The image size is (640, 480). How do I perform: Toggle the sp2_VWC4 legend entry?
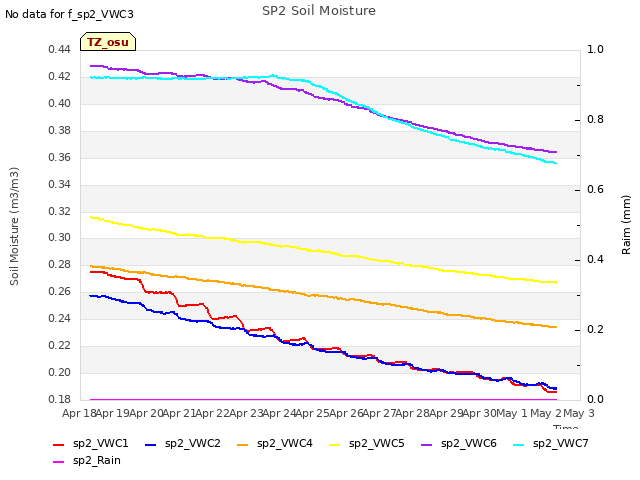click(x=275, y=443)
